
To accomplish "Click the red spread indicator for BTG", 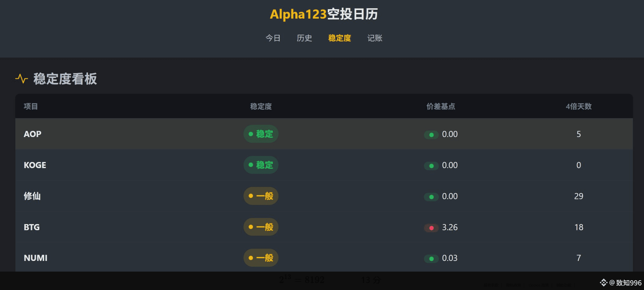I will 431,228.
